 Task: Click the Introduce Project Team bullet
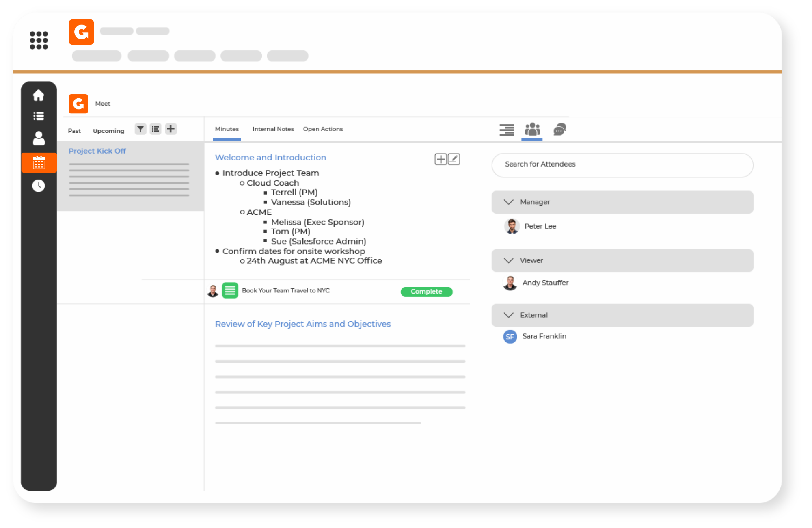tap(270, 173)
